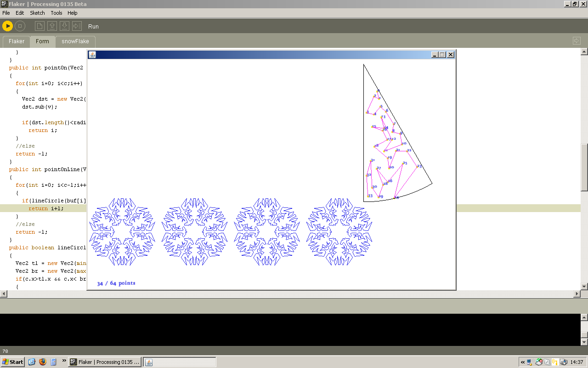Launch Firefox from quick launch
Image resolution: width=588 pixels, height=368 pixels.
point(43,362)
